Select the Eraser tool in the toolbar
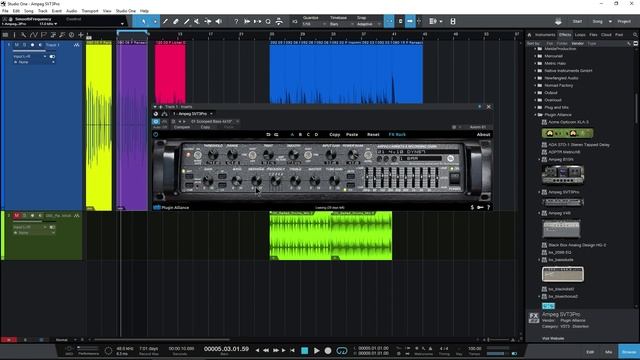 (176, 21)
